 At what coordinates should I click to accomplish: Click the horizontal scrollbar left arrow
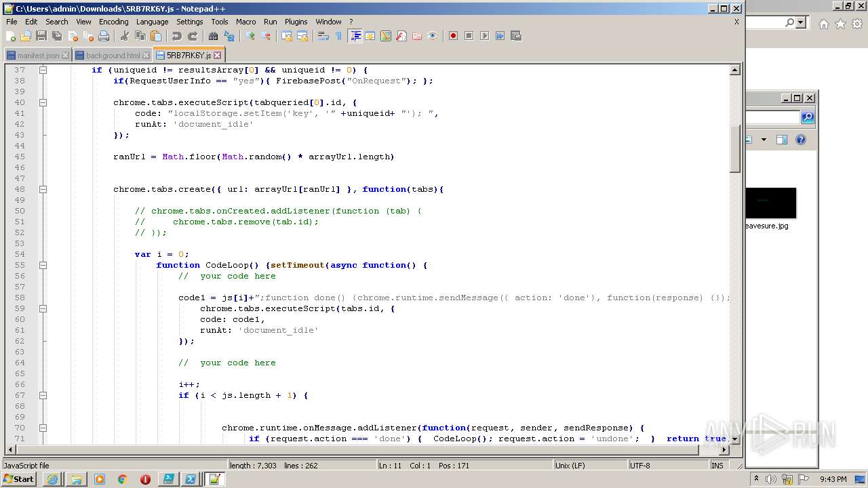tap(10, 450)
